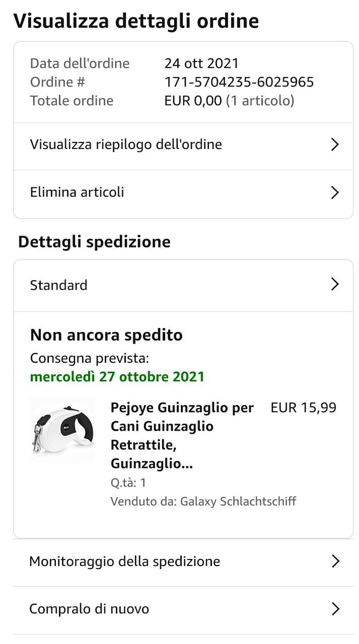The height and width of the screenshot is (644, 359).
Task: Tap the delivery date mercoledì 27 ottobre 2021
Action: coord(117,377)
